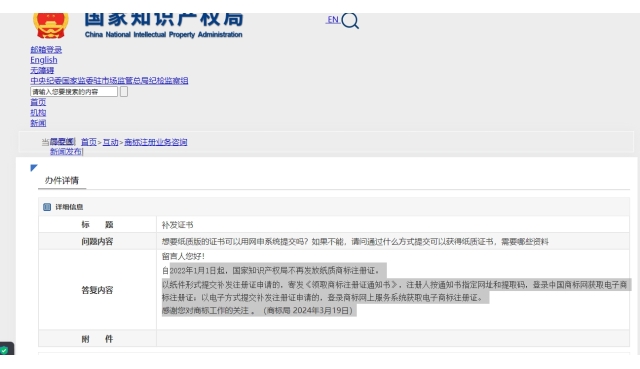Open the 邮箱登录 link
Image resolution: width=640 pixels, height=369 pixels.
pyautogui.click(x=46, y=50)
